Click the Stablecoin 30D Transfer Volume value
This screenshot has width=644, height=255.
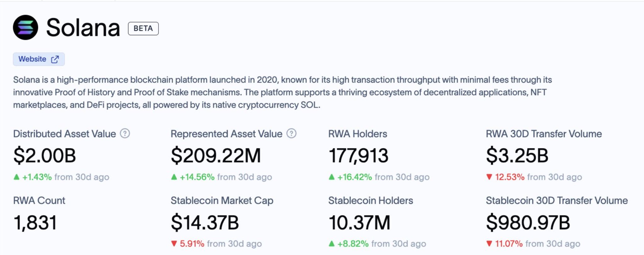pyautogui.click(x=528, y=223)
